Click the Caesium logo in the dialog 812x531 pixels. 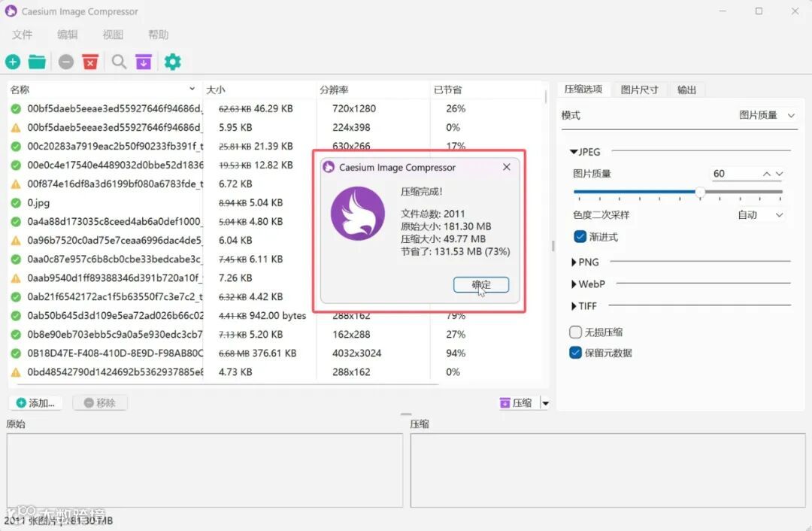(x=358, y=214)
